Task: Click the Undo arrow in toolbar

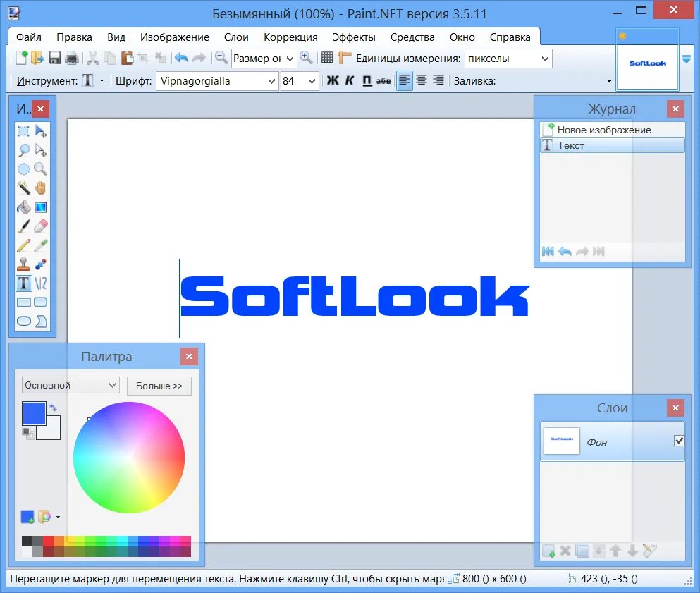Action: pyautogui.click(x=181, y=58)
